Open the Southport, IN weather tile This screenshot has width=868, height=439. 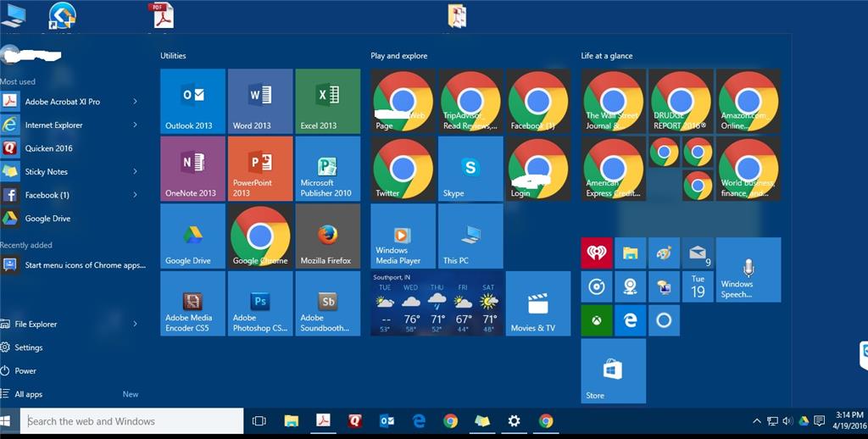click(x=437, y=303)
